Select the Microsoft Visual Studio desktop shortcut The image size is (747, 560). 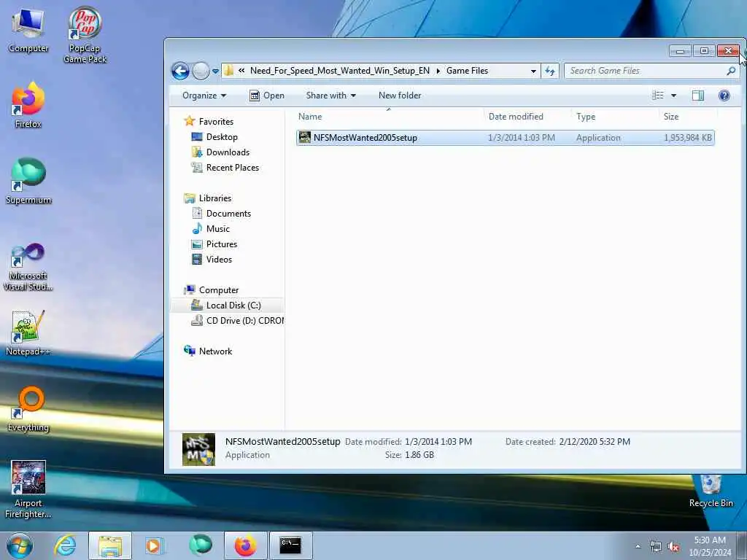[28, 267]
